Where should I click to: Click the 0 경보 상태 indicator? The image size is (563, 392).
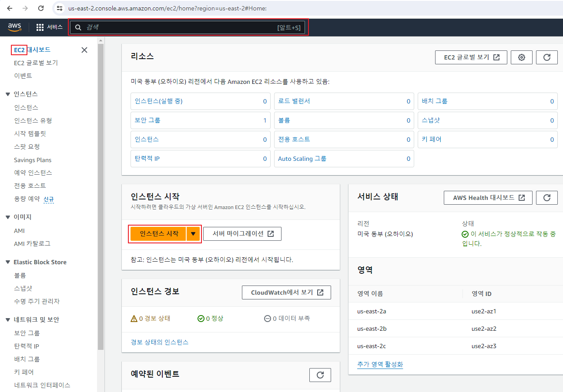pos(151,319)
